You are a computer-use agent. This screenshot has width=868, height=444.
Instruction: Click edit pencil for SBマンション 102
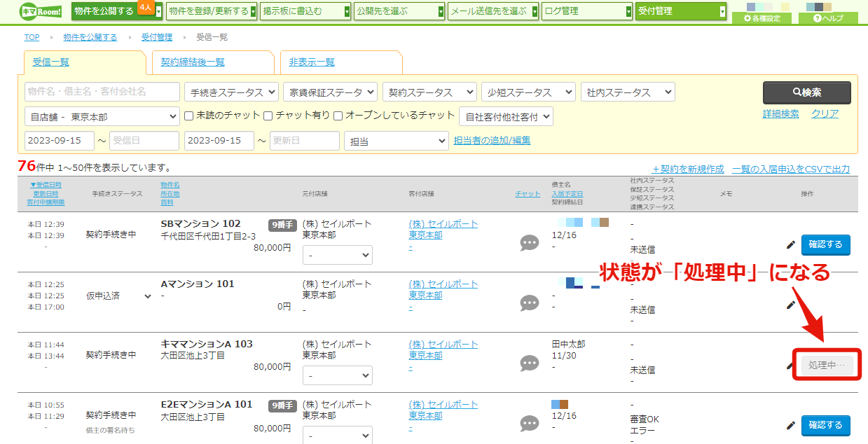click(791, 244)
